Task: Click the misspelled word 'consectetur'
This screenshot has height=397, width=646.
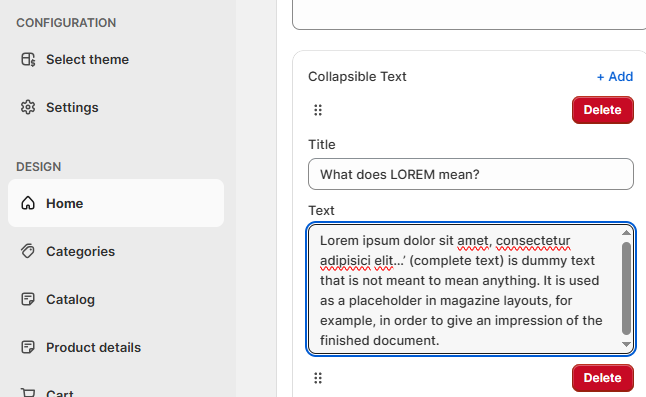Action: 533,241
